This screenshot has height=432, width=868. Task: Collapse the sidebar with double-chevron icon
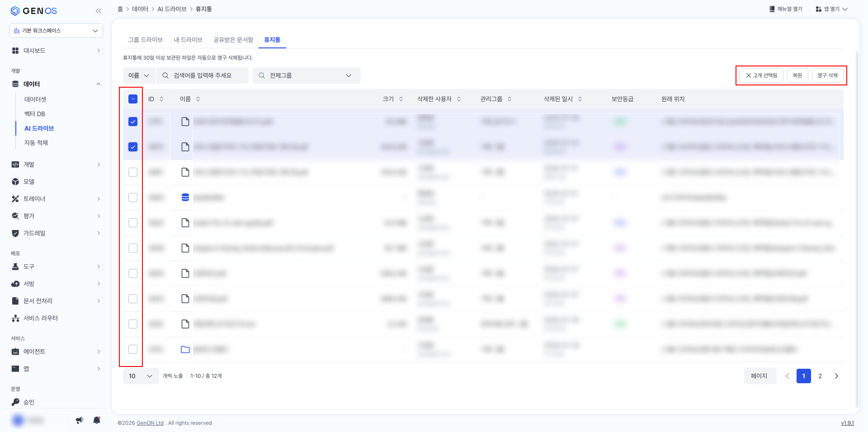pos(99,11)
